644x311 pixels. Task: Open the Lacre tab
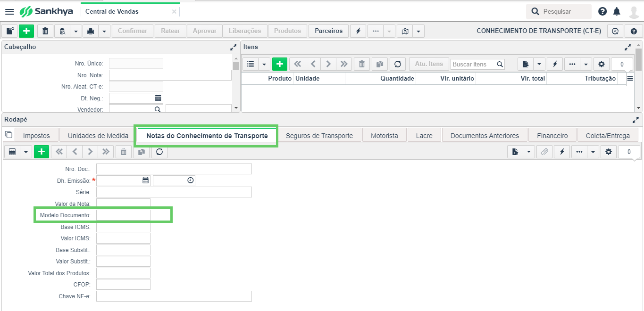coord(424,136)
